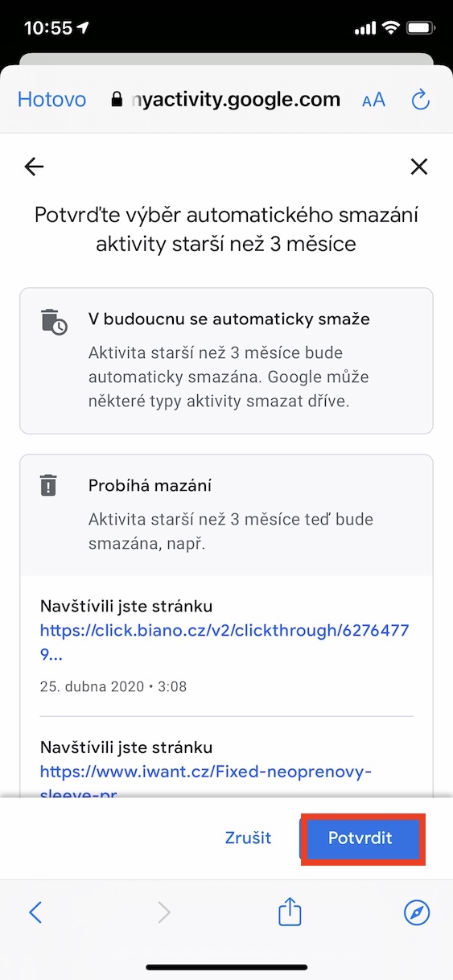The image size is (453, 980).
Task: Tap the browser forward chevron
Action: coord(163,912)
